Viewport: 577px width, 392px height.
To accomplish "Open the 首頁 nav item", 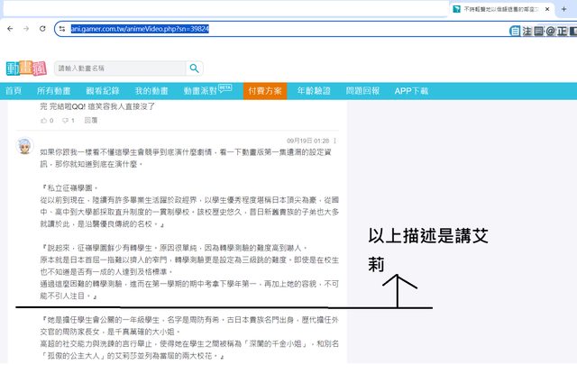I will [x=13, y=91].
